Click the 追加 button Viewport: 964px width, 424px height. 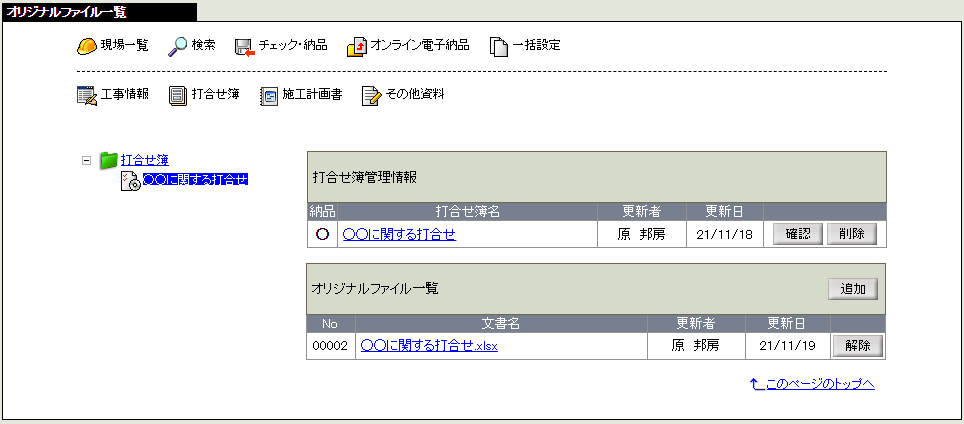pyautogui.click(x=853, y=289)
